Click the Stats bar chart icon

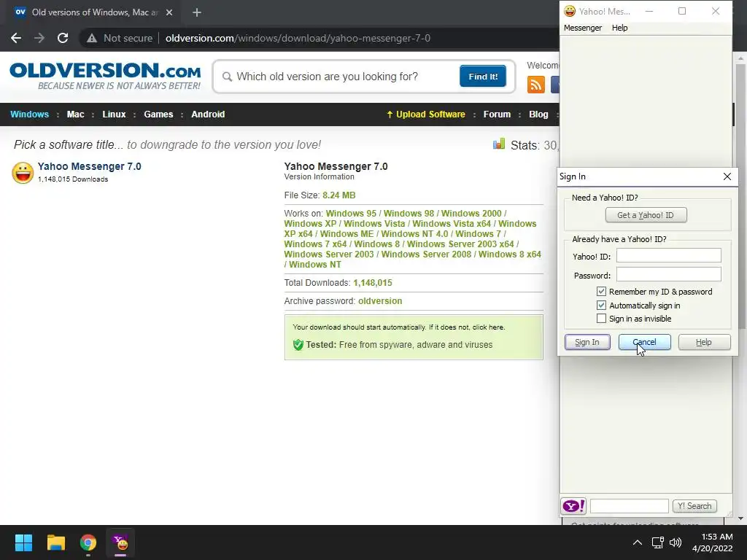pos(499,144)
